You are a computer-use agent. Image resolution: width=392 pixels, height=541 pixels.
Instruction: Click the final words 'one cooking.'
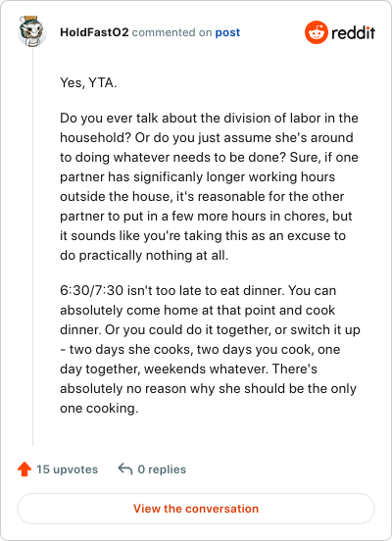pyautogui.click(x=99, y=409)
